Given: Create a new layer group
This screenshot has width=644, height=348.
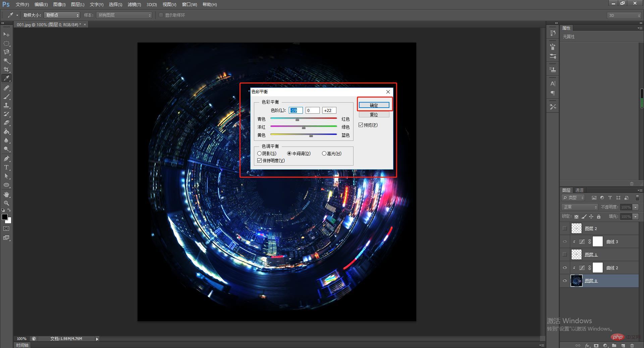Looking at the screenshot, I should 614,345.
